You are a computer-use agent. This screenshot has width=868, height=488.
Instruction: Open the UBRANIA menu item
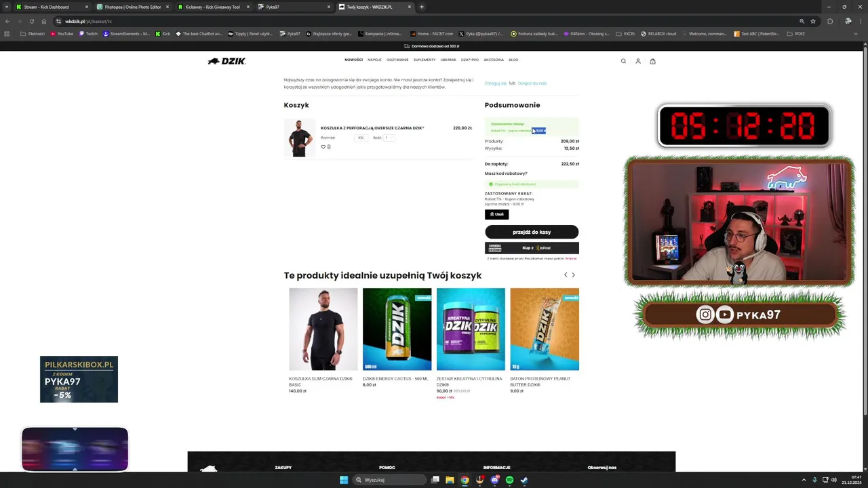click(x=448, y=60)
